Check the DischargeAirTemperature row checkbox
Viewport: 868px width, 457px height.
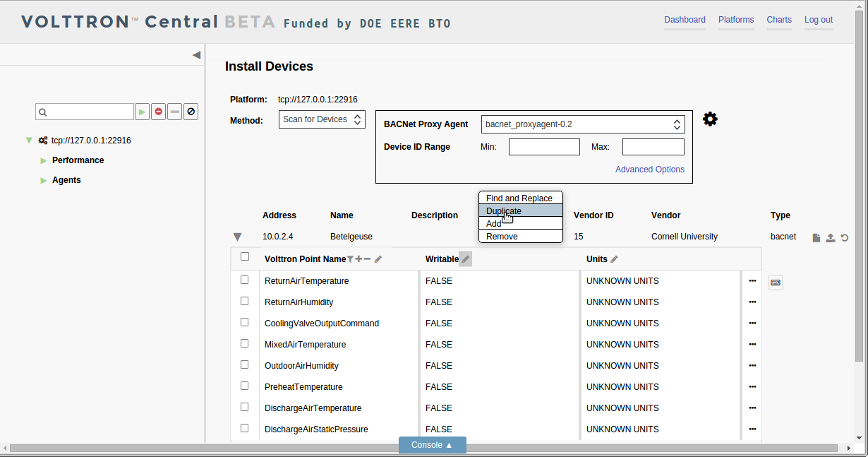(245, 407)
